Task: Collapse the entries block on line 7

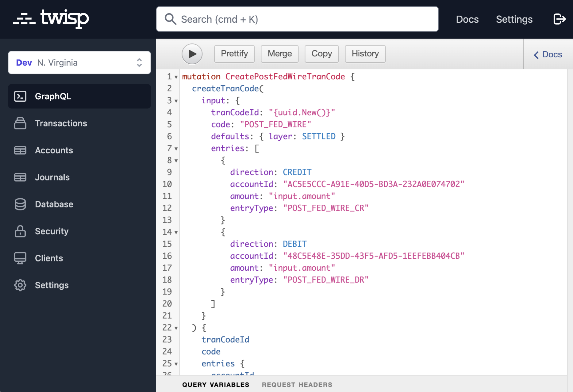Action: pyautogui.click(x=175, y=149)
